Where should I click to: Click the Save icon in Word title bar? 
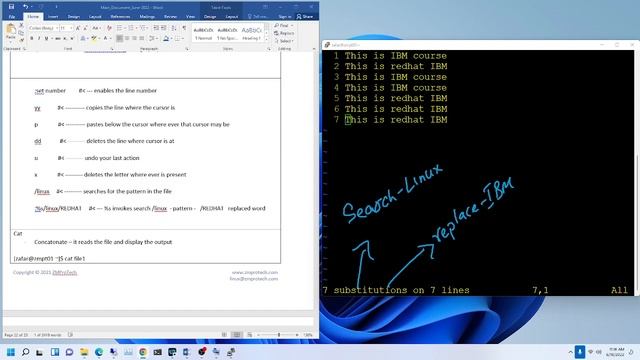(x=11, y=7)
